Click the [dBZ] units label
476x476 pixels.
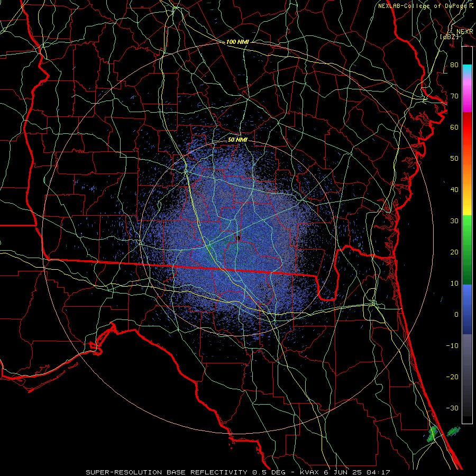(x=449, y=36)
